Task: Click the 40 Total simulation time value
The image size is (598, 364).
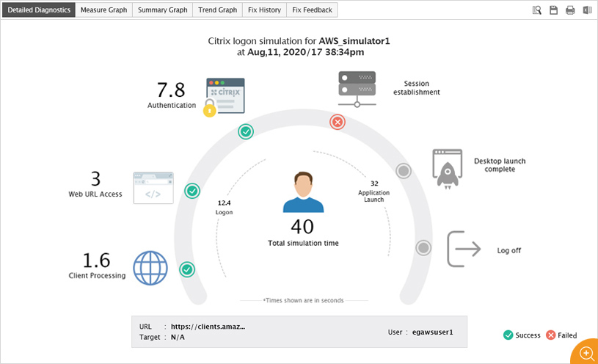Action: tap(302, 227)
